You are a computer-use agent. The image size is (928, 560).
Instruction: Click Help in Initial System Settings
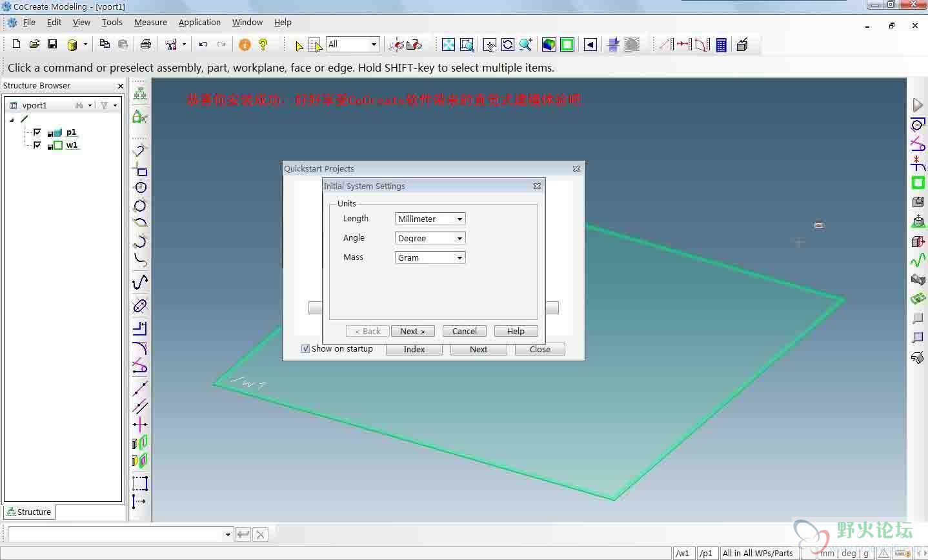[x=516, y=331]
